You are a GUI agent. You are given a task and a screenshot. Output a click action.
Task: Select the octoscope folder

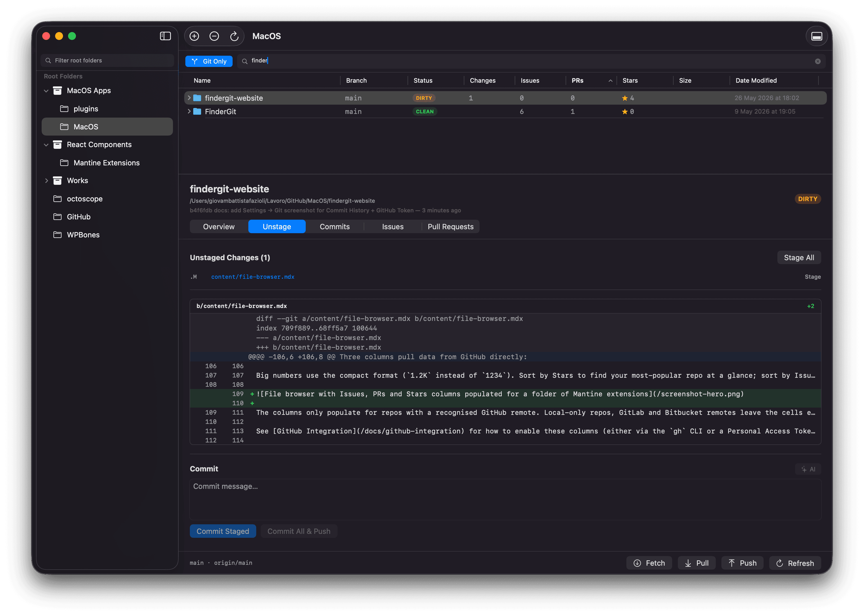point(107,199)
